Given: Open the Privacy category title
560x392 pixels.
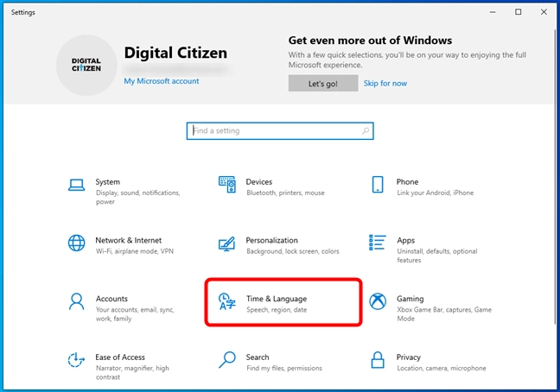Looking at the screenshot, I should [409, 357].
